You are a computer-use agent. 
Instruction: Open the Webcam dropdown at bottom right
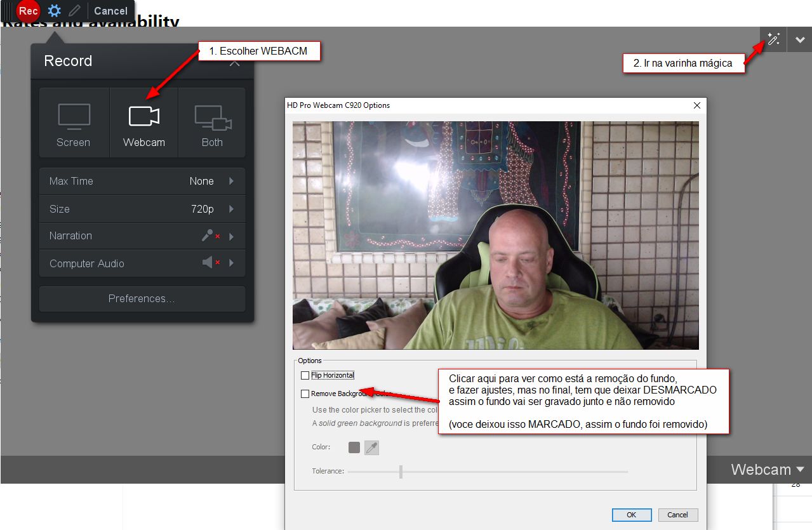768,470
